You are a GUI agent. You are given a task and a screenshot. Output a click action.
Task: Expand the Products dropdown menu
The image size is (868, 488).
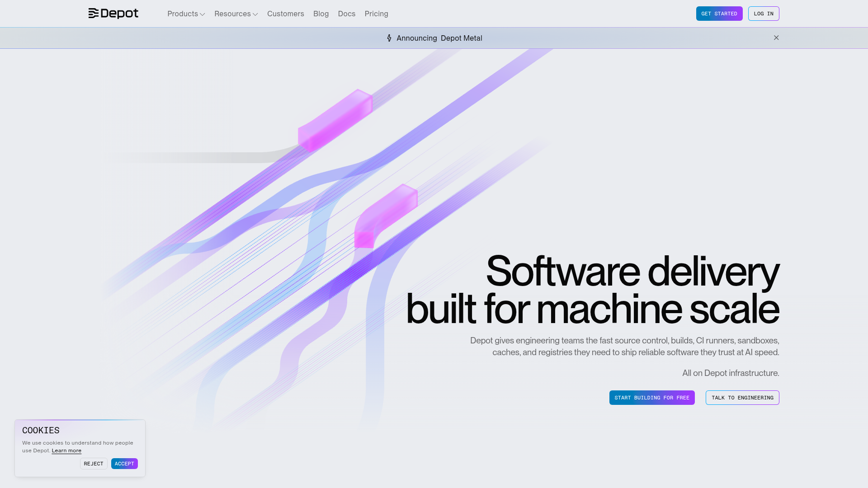click(186, 14)
